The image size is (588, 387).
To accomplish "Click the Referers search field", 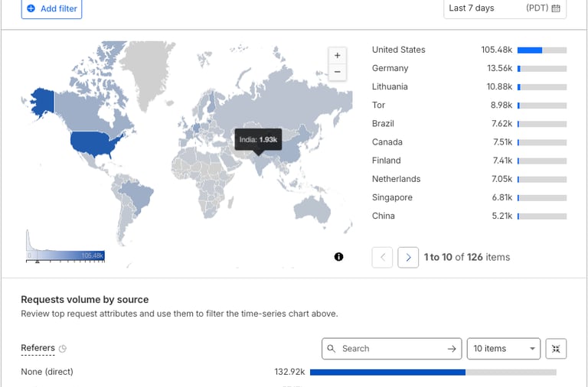I will 391,349.
